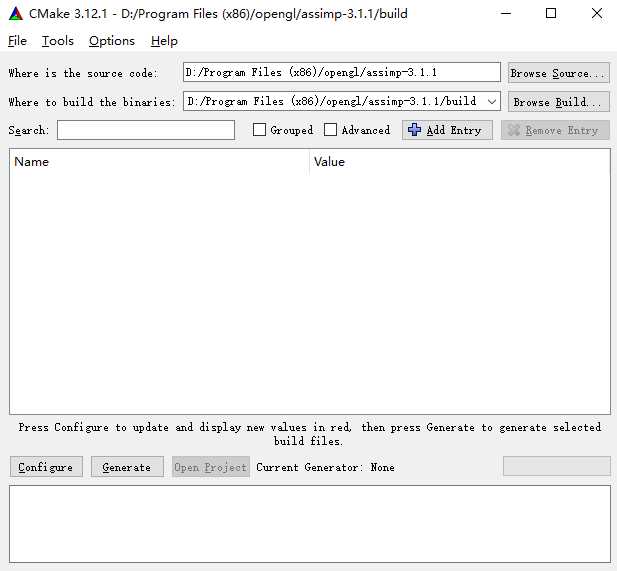Open the File menu
The height and width of the screenshot is (571, 617).
[x=17, y=41]
